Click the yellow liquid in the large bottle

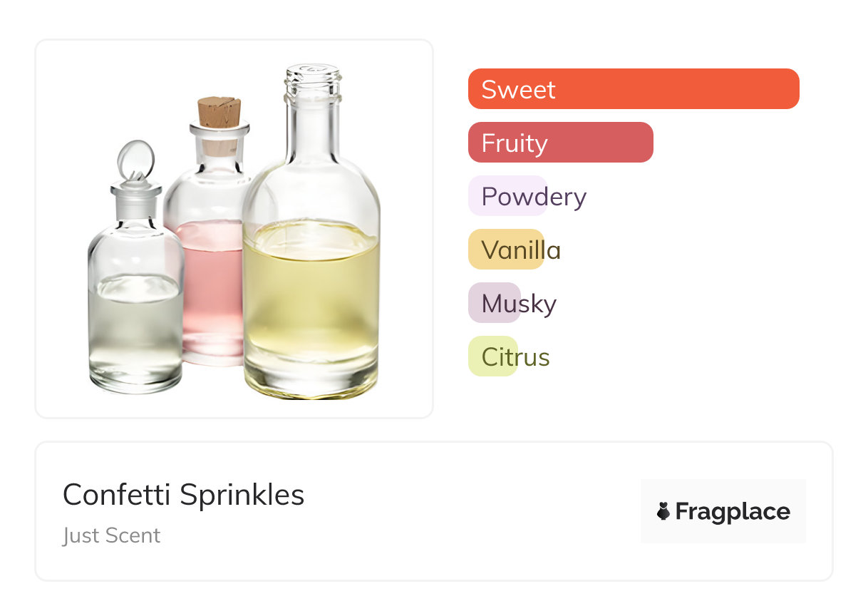(311, 299)
